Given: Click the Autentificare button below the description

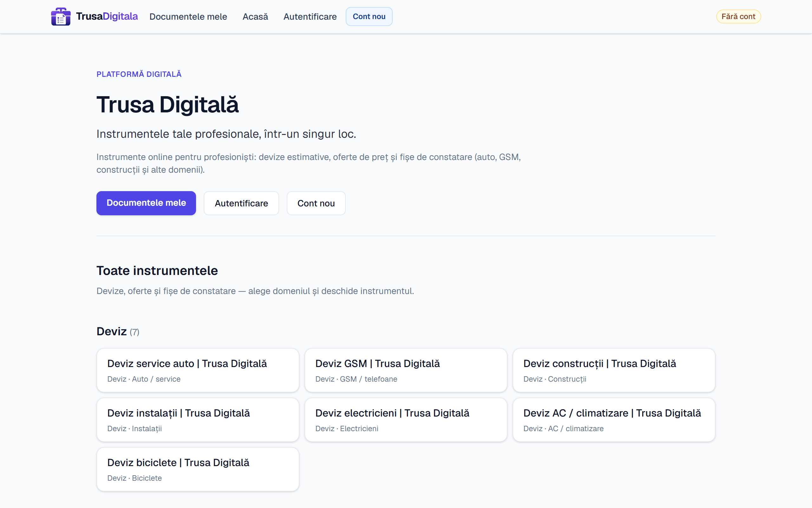Looking at the screenshot, I should pos(241,203).
